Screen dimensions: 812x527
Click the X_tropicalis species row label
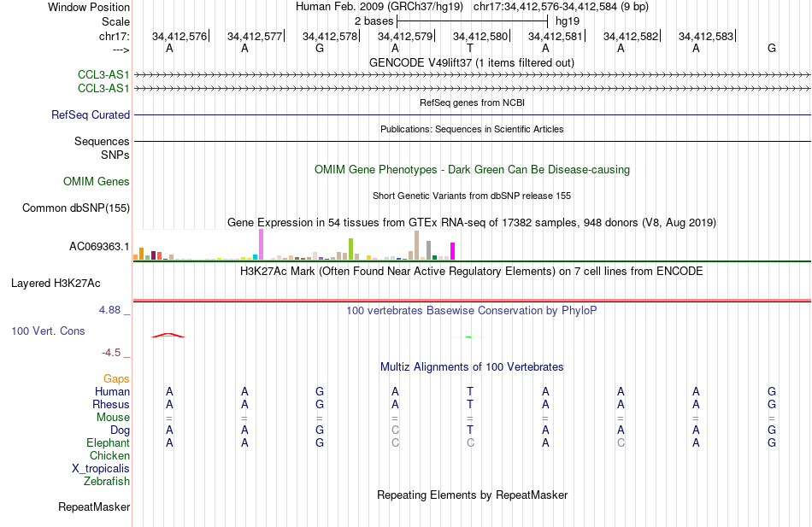tap(101, 469)
